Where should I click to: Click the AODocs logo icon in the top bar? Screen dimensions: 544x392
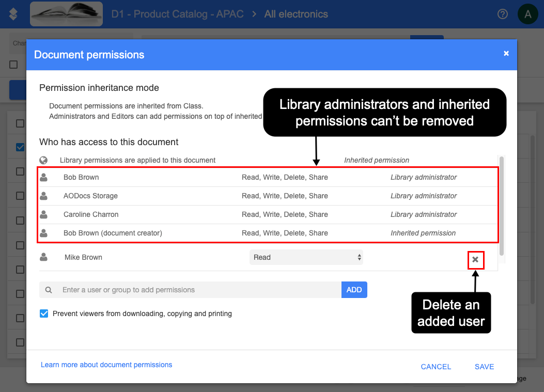tap(13, 14)
